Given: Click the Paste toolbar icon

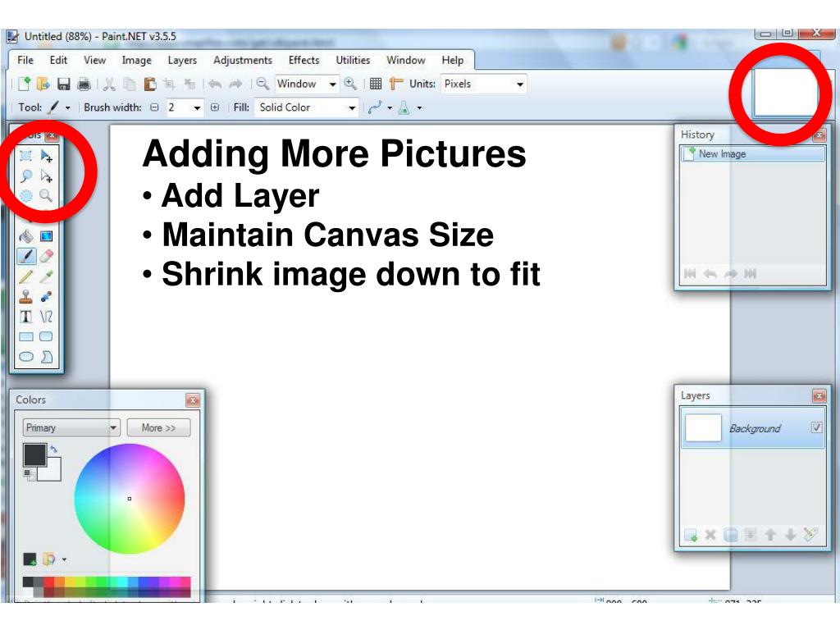Looking at the screenshot, I should tap(150, 84).
